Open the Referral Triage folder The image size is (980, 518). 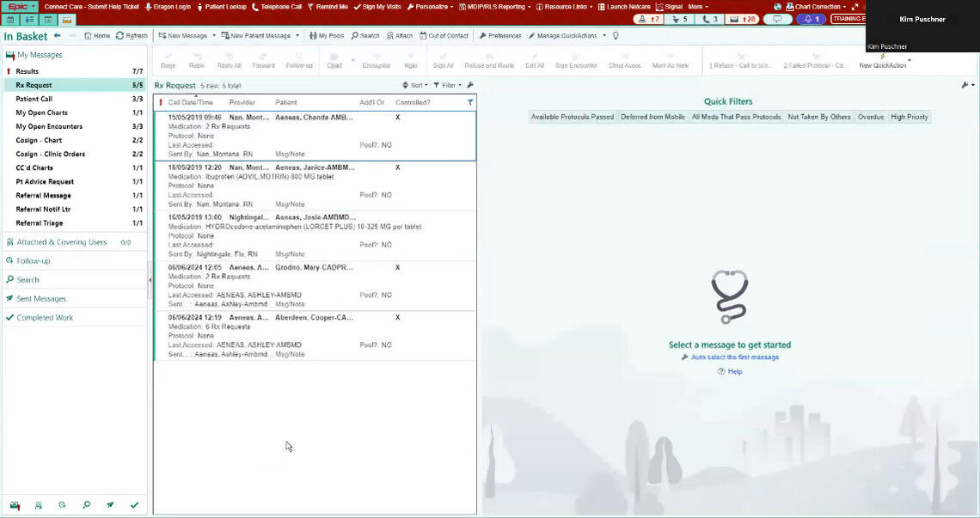click(x=75, y=222)
